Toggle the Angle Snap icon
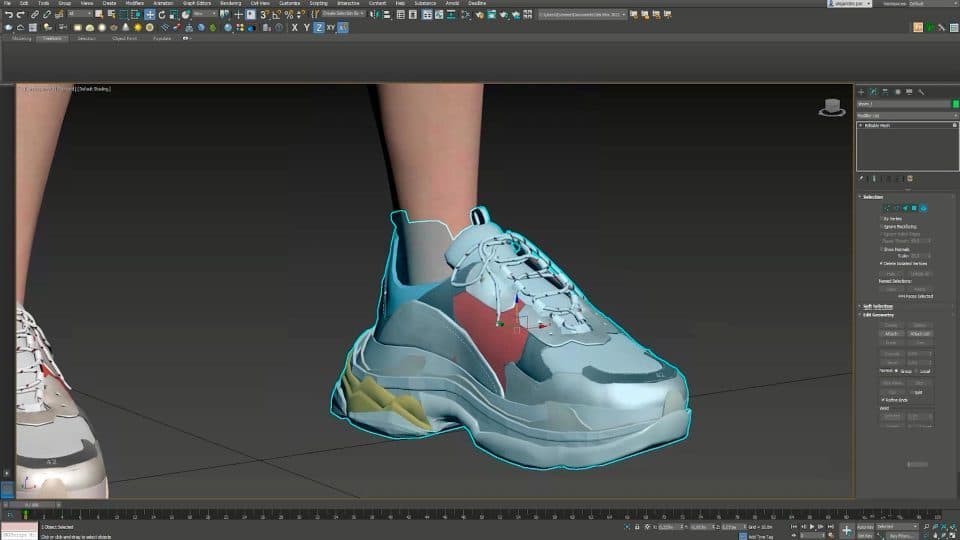960x540 pixels. tap(277, 15)
